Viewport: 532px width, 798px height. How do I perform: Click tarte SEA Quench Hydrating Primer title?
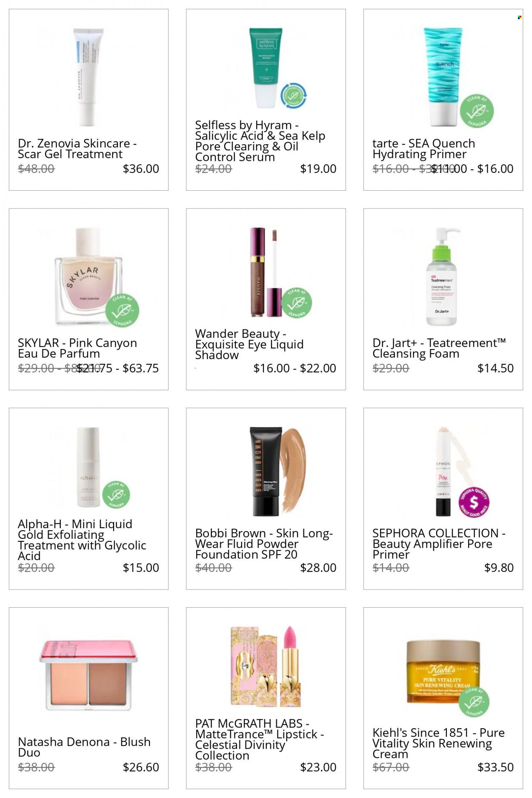423,149
